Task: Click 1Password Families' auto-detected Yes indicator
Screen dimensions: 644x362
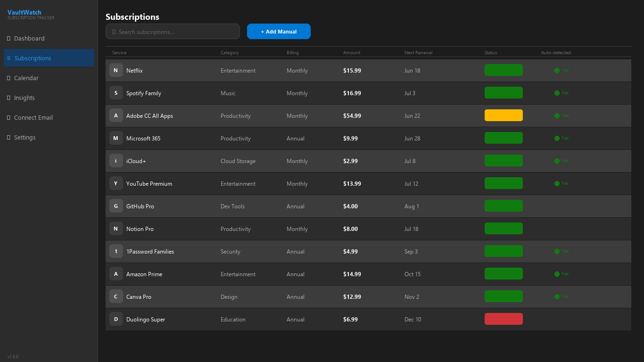Action: click(x=561, y=251)
